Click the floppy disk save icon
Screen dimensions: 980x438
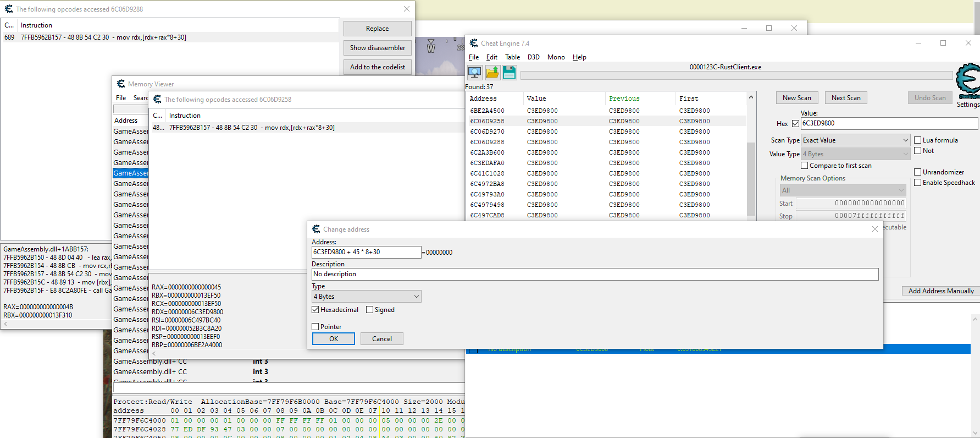point(510,72)
